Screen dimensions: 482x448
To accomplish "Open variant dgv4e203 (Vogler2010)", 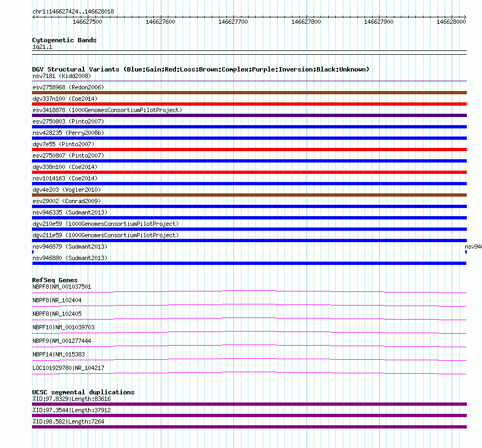I will (67, 190).
